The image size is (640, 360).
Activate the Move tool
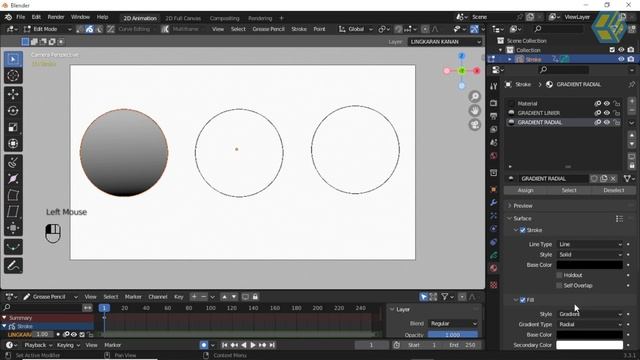click(x=13, y=94)
